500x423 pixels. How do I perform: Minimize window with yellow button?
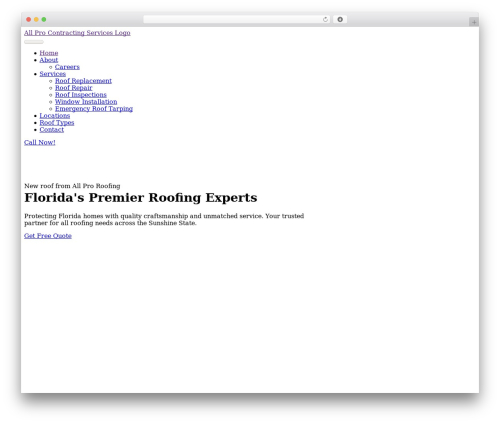tap(36, 20)
